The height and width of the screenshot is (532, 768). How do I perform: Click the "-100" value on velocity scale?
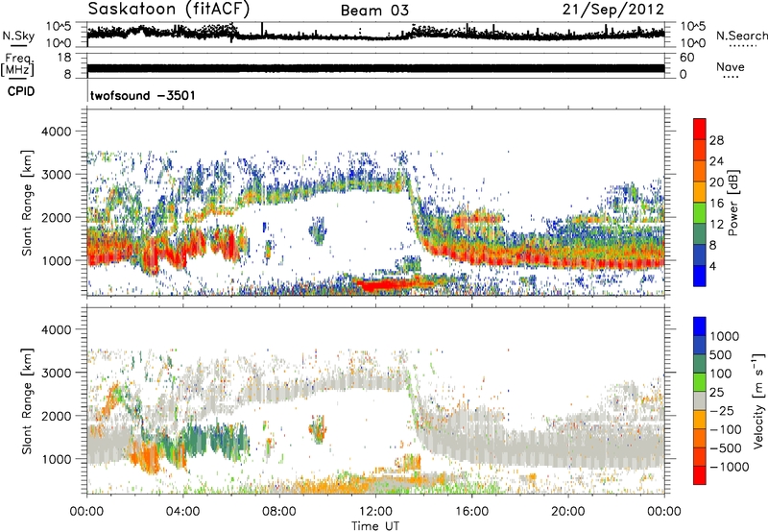click(726, 429)
